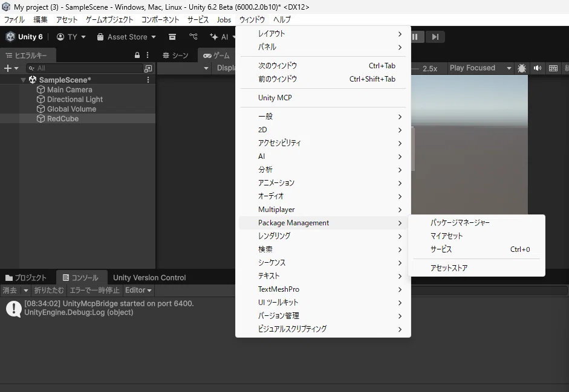Screen dimensions: 569x392
Task: Open マイアセット from the submenu
Action: pyautogui.click(x=476, y=236)
